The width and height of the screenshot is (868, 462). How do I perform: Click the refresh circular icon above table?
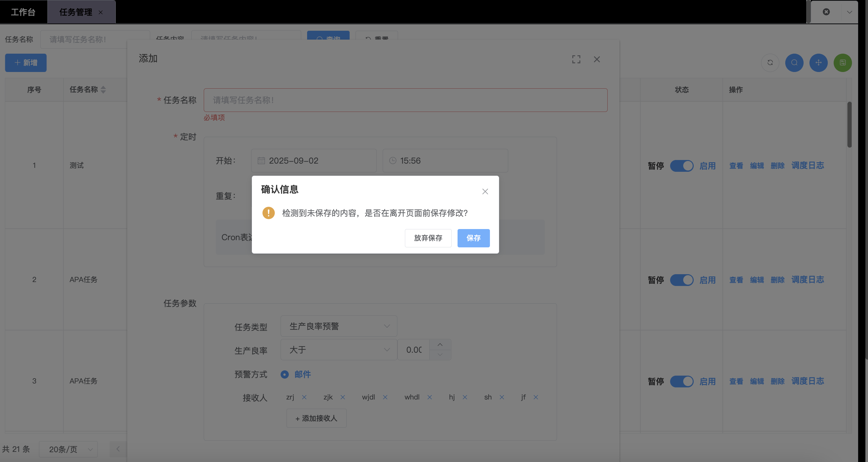pyautogui.click(x=770, y=63)
